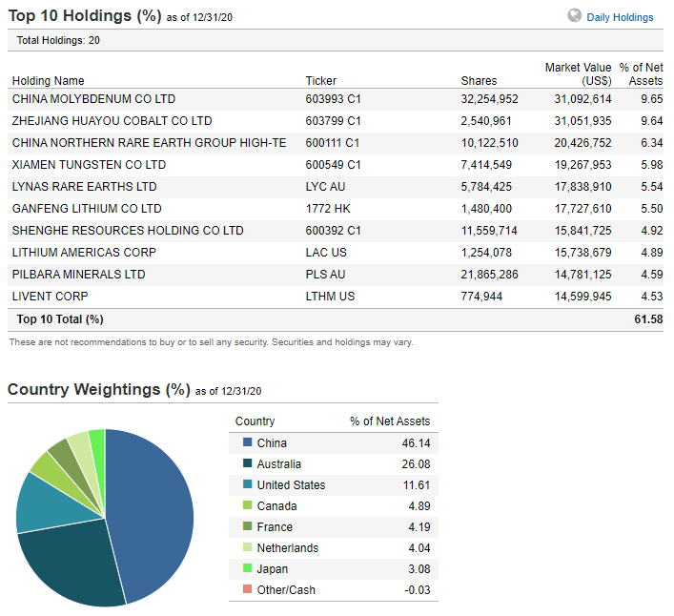The width and height of the screenshot is (674, 616).
Task: Click Other/Cash weighting value -0.03
Action: point(417,590)
